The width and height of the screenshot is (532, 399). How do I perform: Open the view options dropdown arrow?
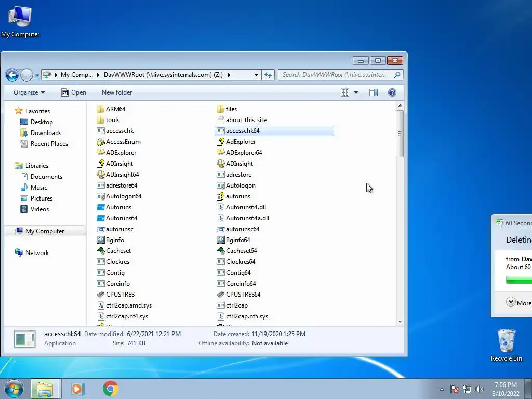coord(356,92)
